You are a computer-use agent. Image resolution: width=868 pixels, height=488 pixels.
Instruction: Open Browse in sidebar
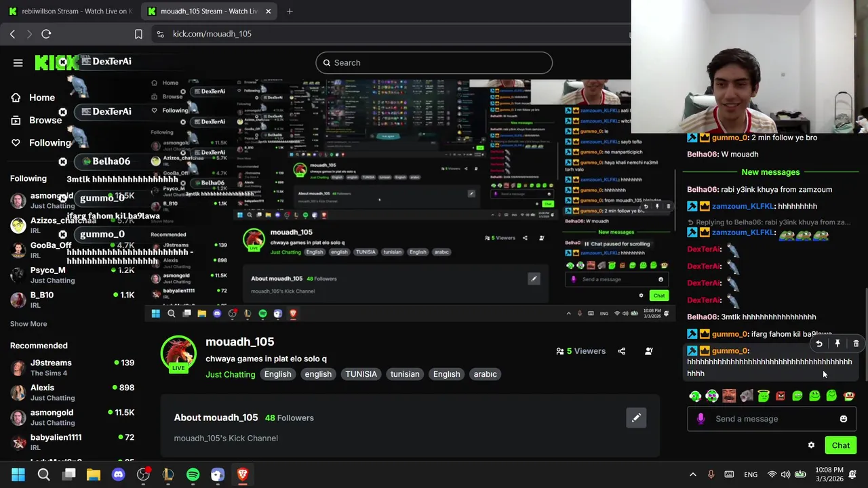(x=36, y=120)
